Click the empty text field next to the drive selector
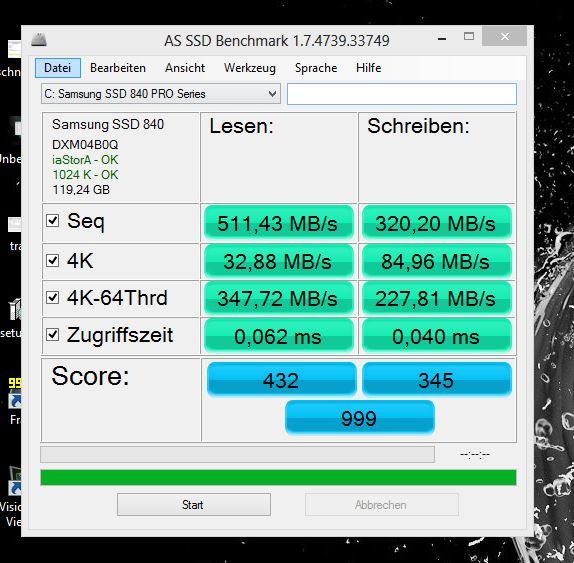Image resolution: width=574 pixels, height=563 pixels. tap(402, 94)
